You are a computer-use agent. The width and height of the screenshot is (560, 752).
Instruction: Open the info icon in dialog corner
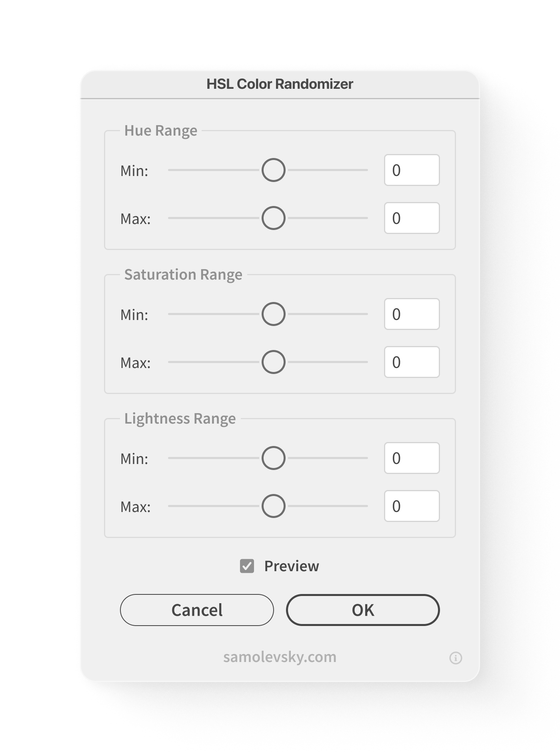tap(456, 658)
